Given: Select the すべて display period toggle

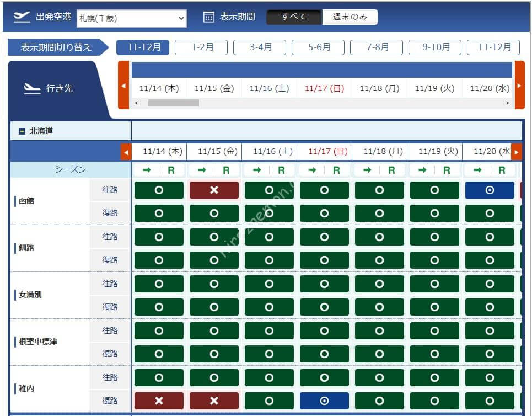Looking at the screenshot, I should coord(294,17).
